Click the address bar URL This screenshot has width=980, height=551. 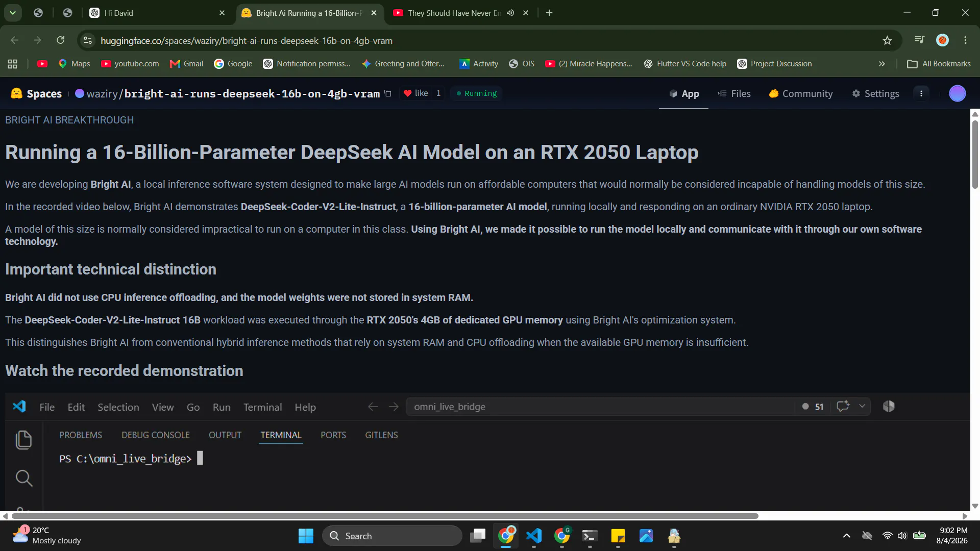coord(247,41)
